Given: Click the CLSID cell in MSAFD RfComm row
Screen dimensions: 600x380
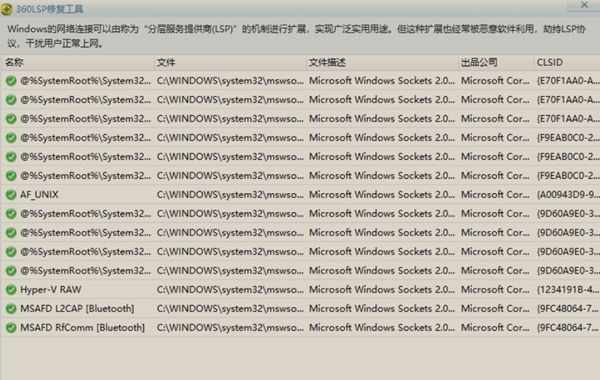Looking at the screenshot, I should click(568, 328).
